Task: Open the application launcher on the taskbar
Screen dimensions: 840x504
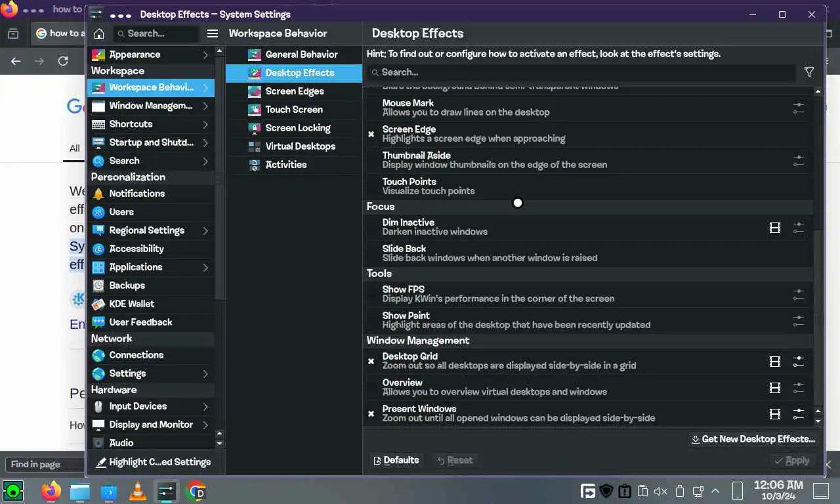Action: (12, 490)
